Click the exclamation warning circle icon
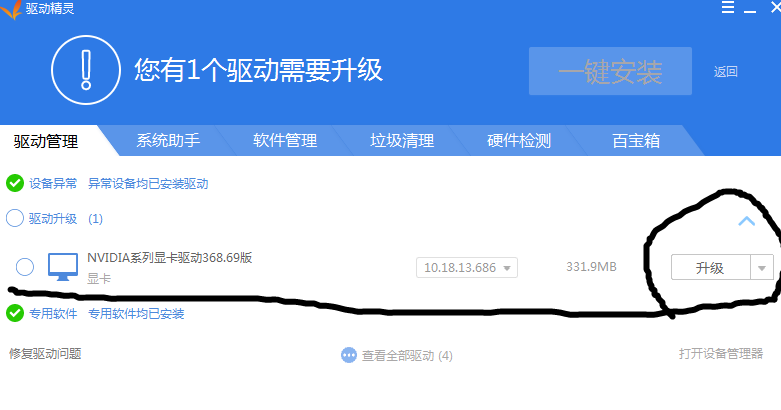The height and width of the screenshot is (410, 781). point(86,70)
